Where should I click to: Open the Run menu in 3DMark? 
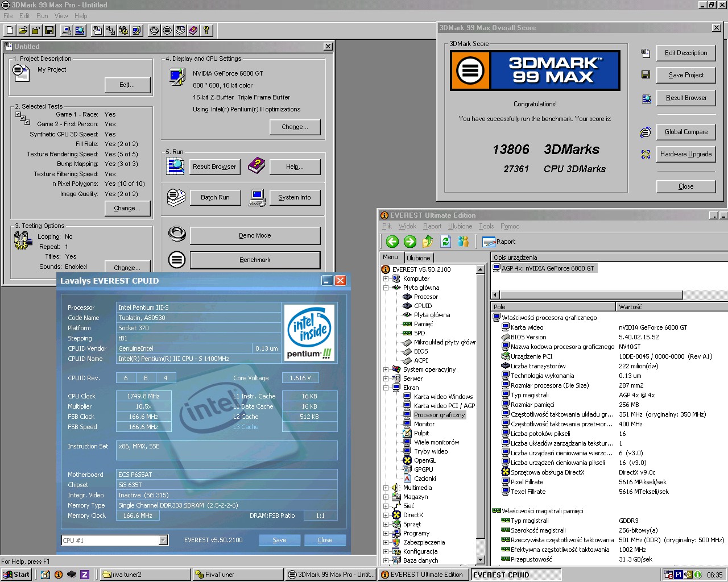(x=42, y=16)
